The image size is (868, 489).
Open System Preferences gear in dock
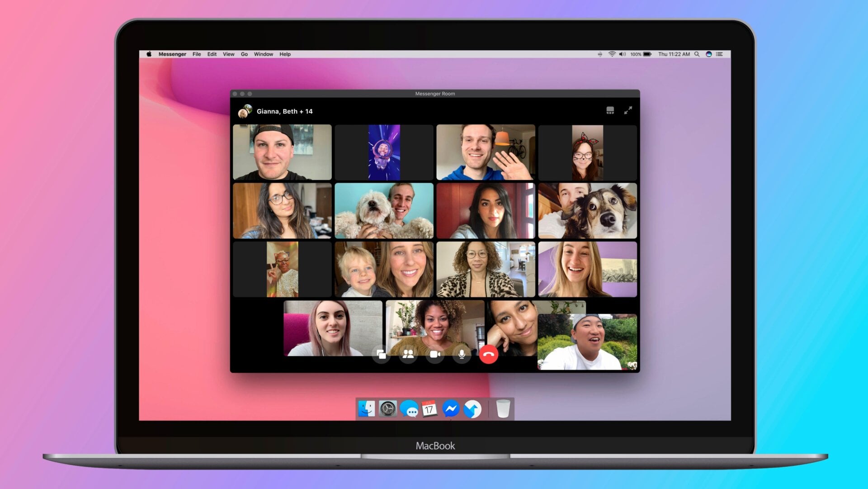(387, 409)
